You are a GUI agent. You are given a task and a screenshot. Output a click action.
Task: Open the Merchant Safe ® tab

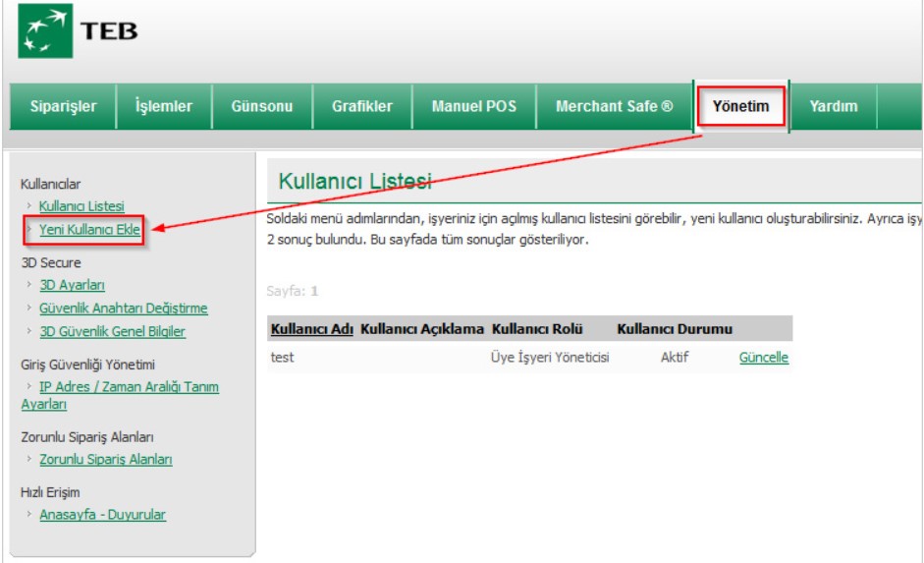tap(614, 106)
